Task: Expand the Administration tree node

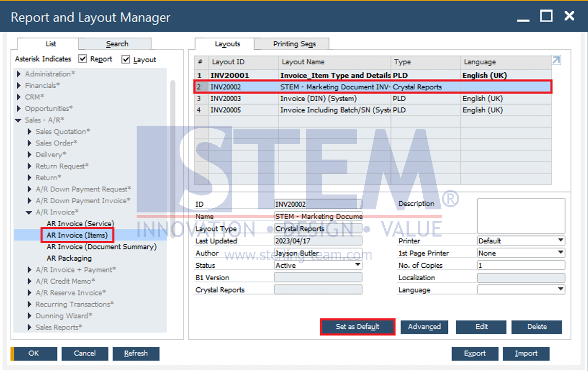Action: pos(19,74)
